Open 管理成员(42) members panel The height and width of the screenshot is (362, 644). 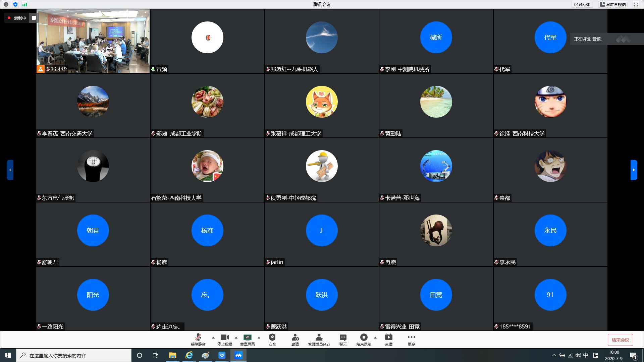319,339
